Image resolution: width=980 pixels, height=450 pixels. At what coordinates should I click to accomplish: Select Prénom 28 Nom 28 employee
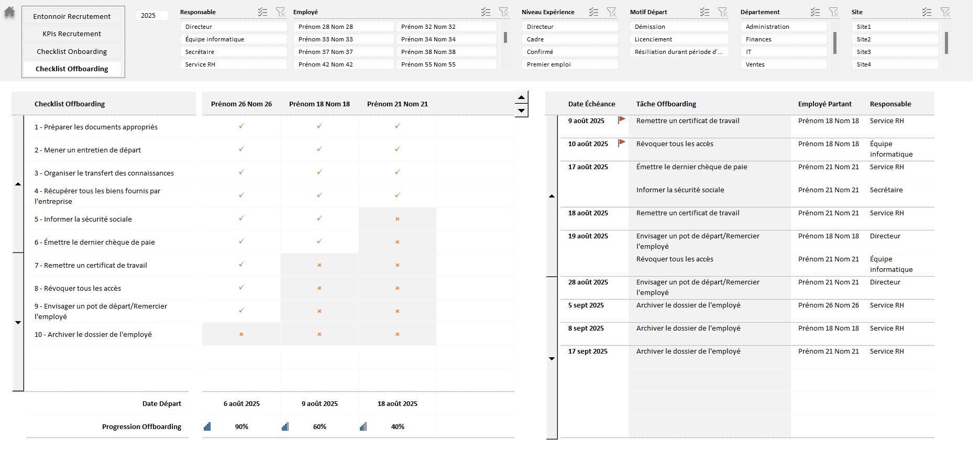[x=343, y=27]
